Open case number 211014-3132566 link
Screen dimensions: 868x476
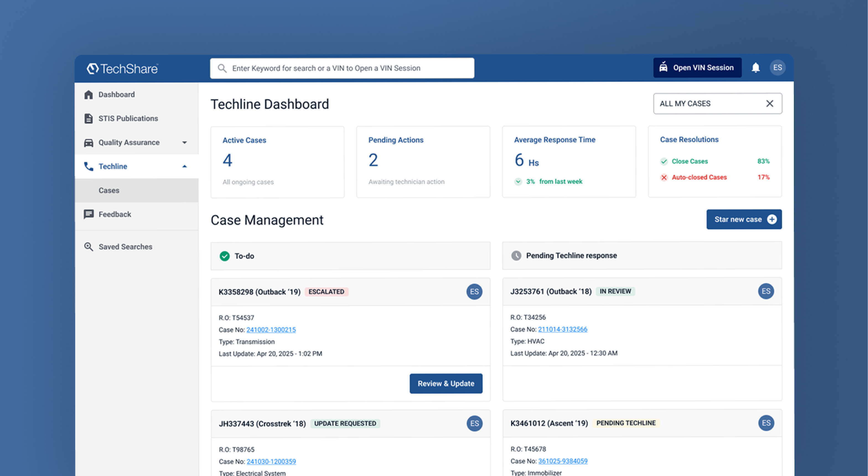(x=563, y=329)
